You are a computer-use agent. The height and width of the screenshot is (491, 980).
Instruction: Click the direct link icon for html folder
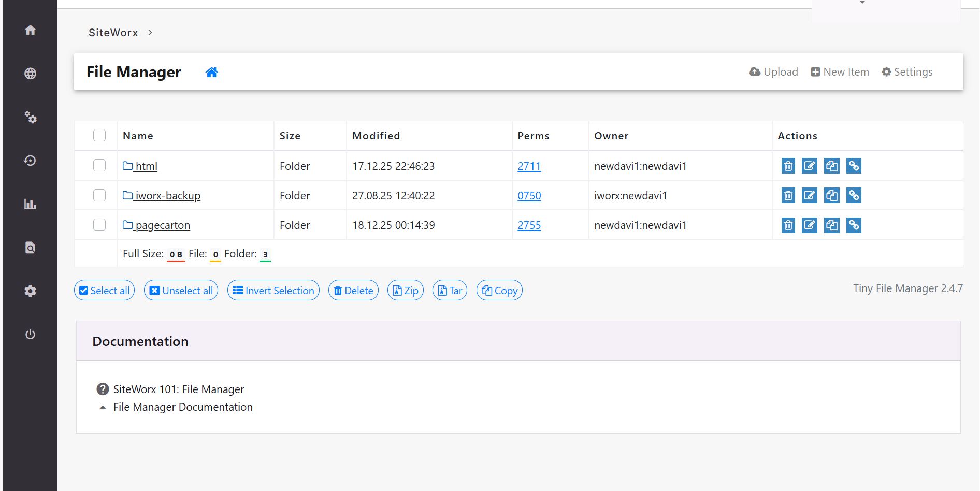853,166
